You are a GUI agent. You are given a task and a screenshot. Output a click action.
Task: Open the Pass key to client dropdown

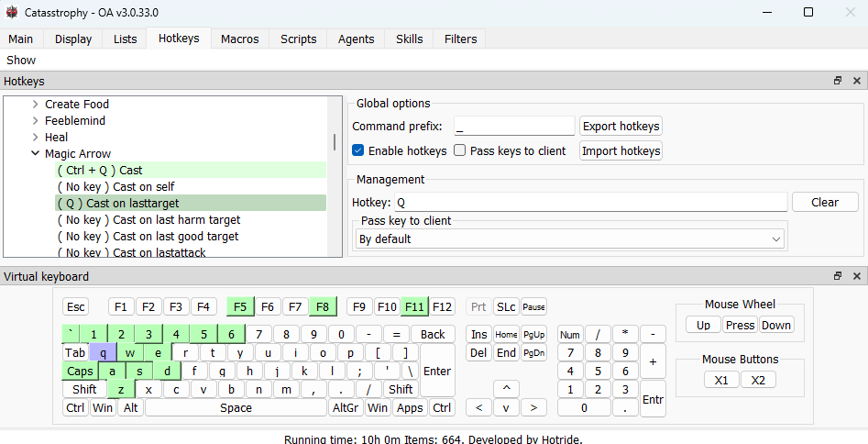click(x=568, y=239)
